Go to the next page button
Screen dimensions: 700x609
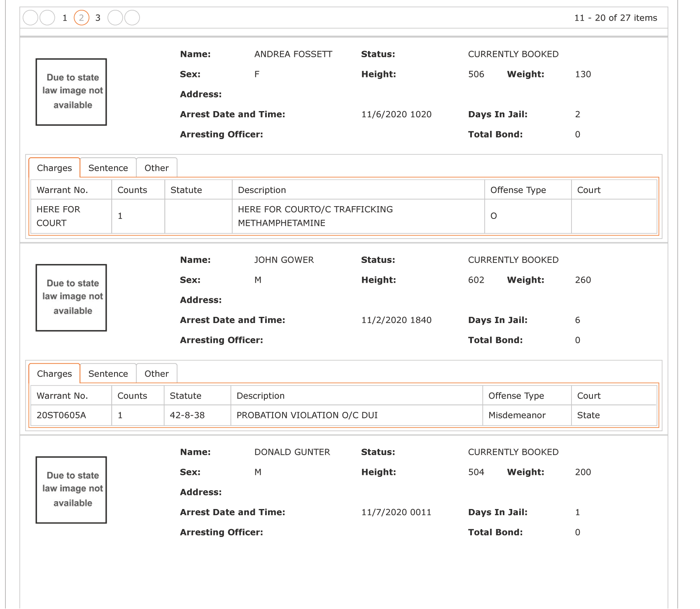point(115,18)
